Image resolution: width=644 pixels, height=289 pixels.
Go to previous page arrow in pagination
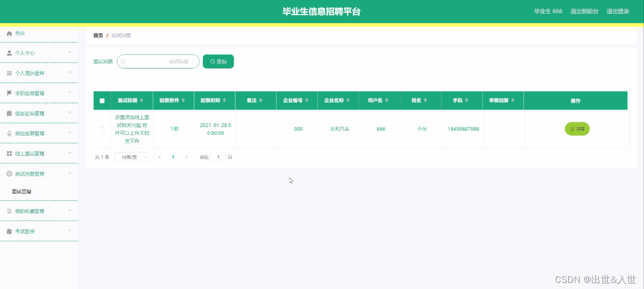(160, 157)
